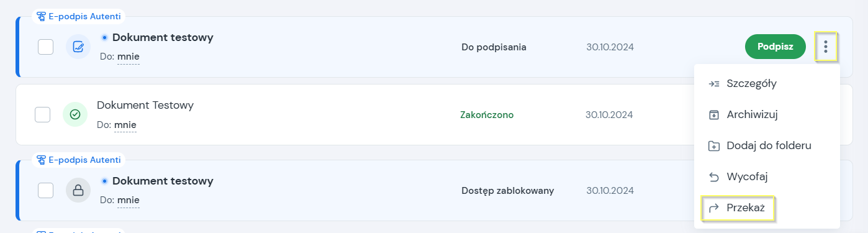Click the grey padlock access-blocked icon
This screenshot has height=233, width=868.
click(78, 190)
